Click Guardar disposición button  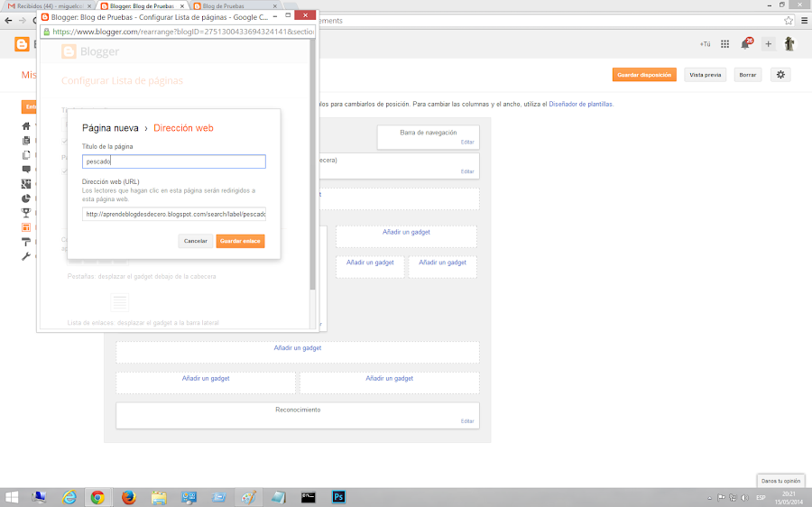[x=644, y=75]
